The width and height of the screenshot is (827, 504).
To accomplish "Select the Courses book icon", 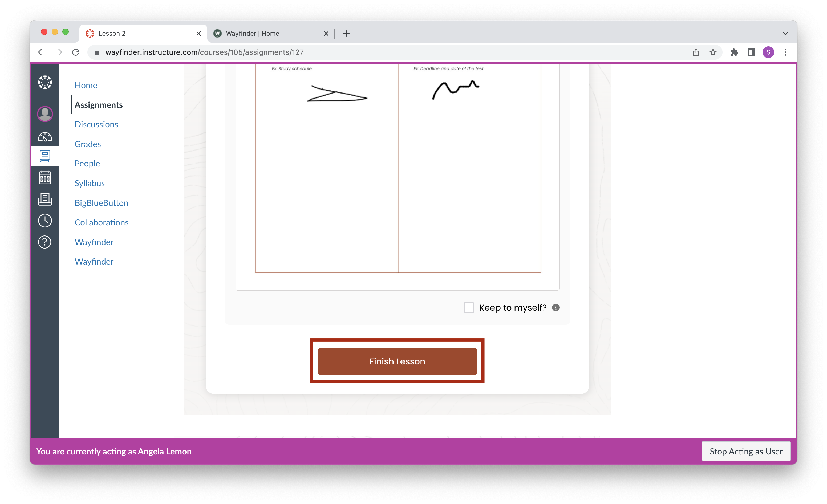I will point(45,156).
